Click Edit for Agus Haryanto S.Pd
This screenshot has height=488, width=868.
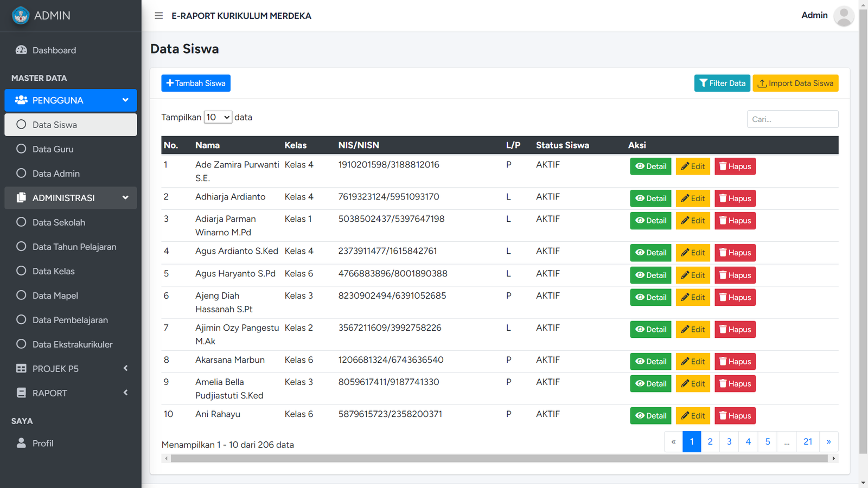(x=693, y=275)
